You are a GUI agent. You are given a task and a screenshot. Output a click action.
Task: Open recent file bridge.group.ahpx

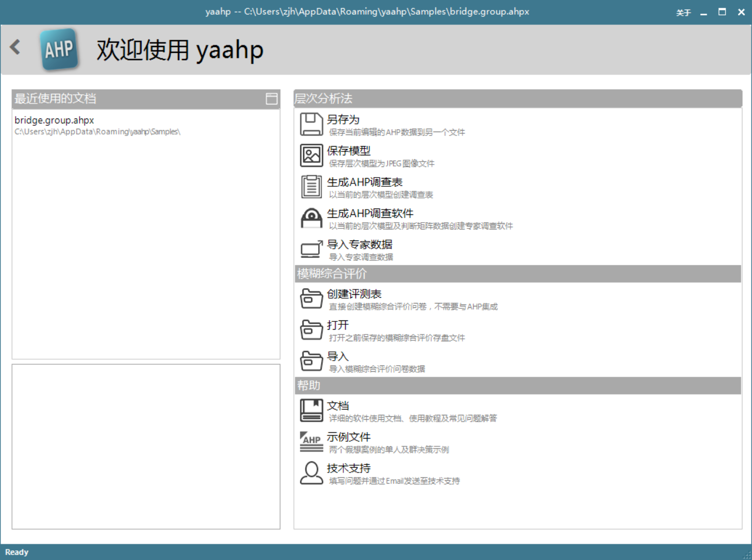click(54, 120)
